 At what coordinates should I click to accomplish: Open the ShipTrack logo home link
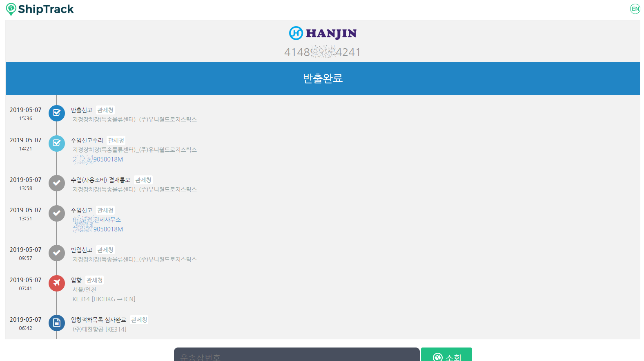(40, 9)
